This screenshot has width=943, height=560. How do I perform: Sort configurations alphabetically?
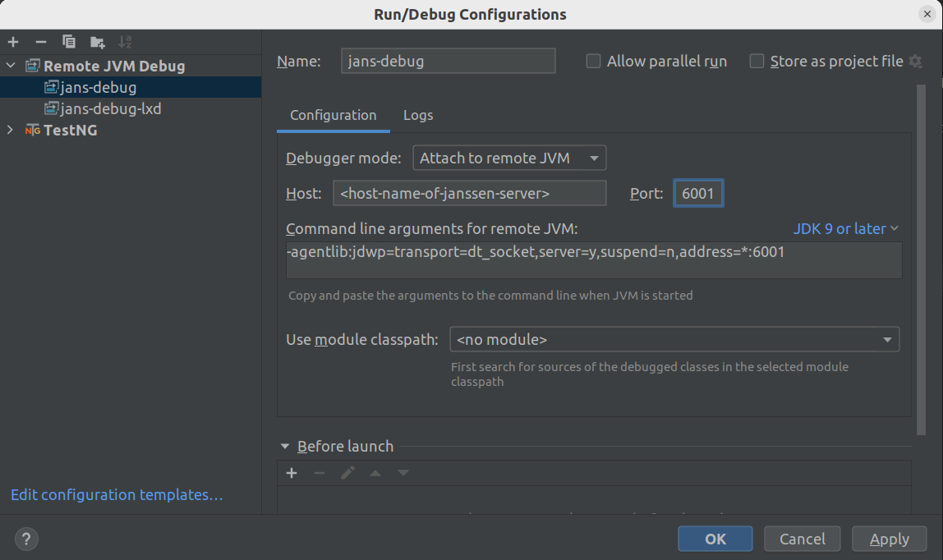(125, 41)
